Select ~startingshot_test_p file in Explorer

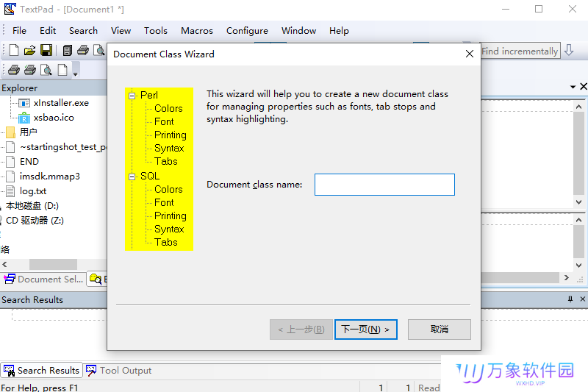point(63,146)
